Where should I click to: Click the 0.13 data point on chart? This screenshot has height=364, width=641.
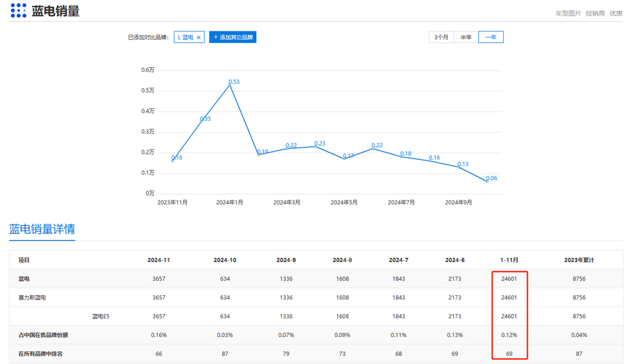459,167
